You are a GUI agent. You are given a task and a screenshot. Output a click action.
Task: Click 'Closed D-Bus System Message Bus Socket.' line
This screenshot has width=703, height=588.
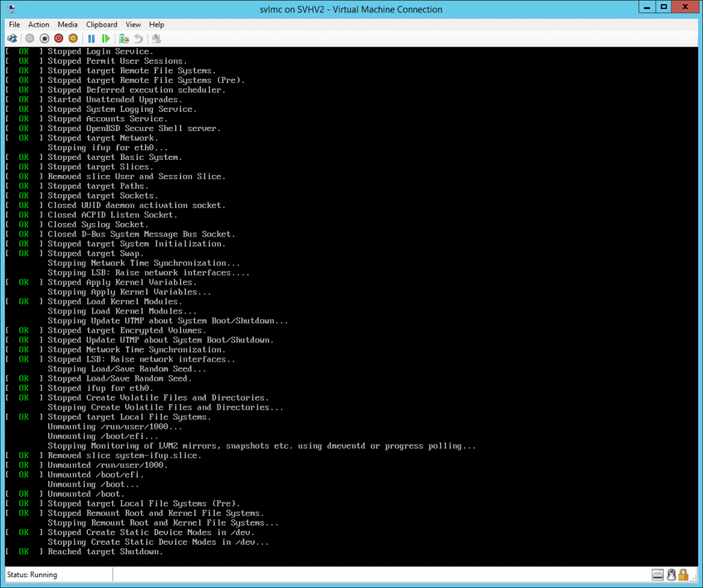(x=141, y=234)
